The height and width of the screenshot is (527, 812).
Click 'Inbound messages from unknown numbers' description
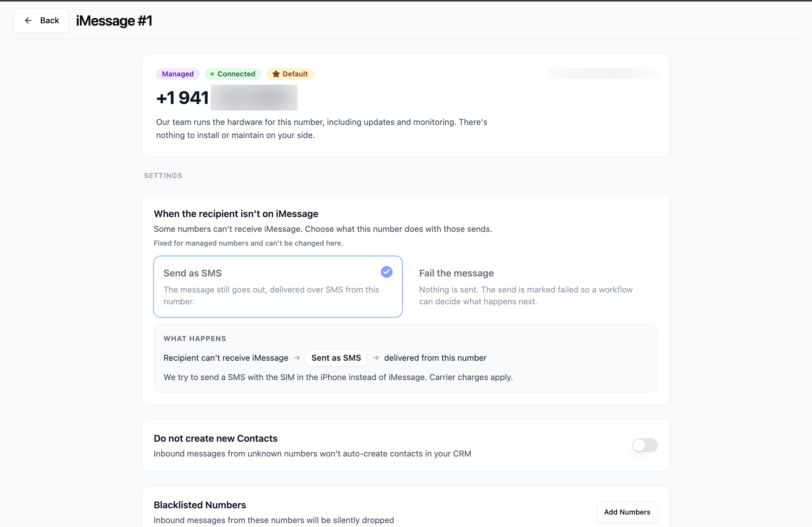(313, 454)
